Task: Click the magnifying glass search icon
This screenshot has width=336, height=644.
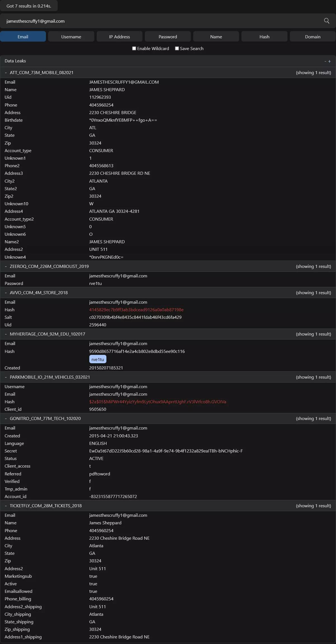Action: coord(326,21)
